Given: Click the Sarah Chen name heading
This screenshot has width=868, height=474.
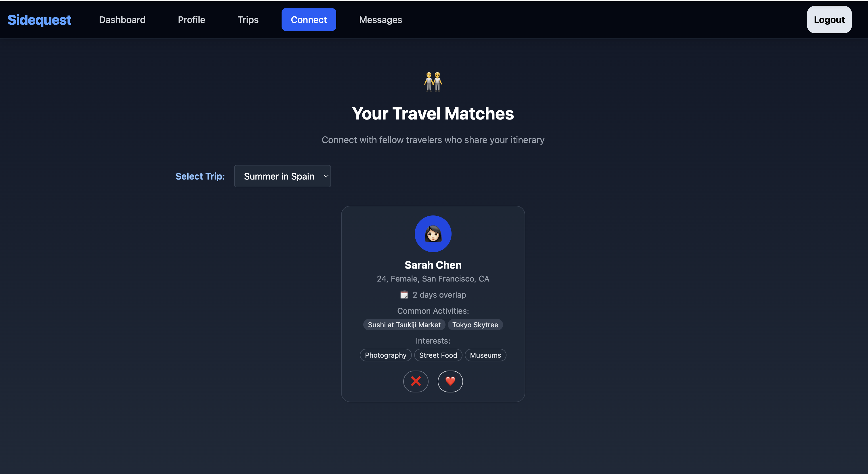Looking at the screenshot, I should [x=433, y=265].
